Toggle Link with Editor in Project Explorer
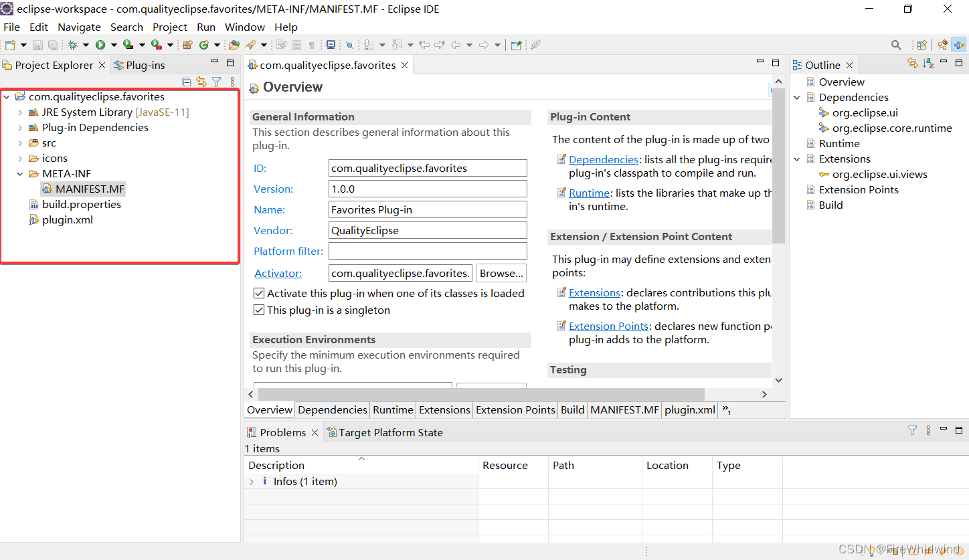The image size is (969, 560). (x=201, y=82)
